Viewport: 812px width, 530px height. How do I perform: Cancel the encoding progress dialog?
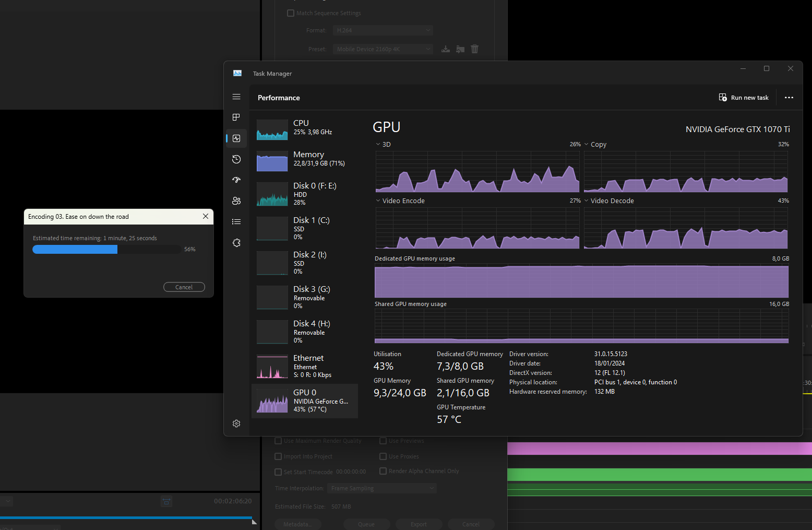[184, 287]
